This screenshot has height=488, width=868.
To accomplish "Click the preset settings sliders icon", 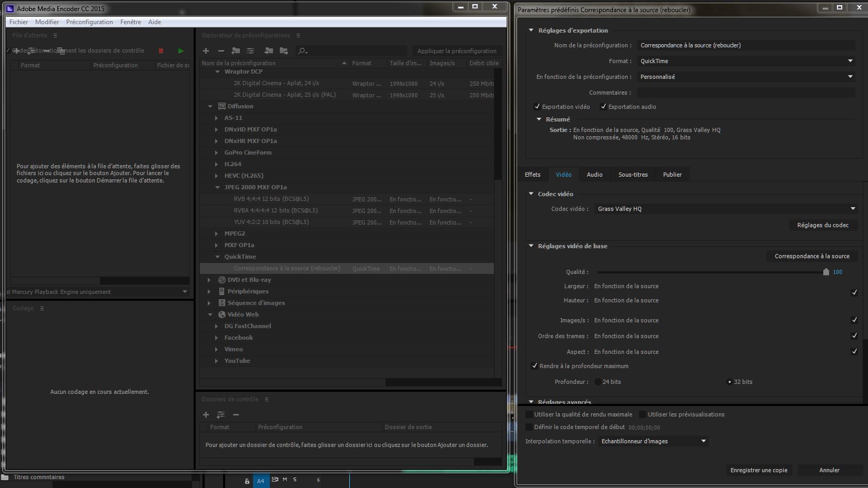I will click(x=250, y=51).
